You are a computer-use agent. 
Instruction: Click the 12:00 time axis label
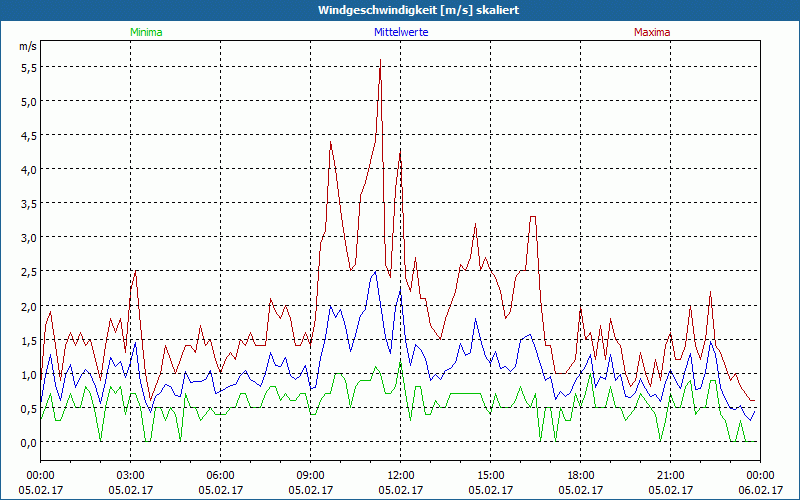pos(401,476)
